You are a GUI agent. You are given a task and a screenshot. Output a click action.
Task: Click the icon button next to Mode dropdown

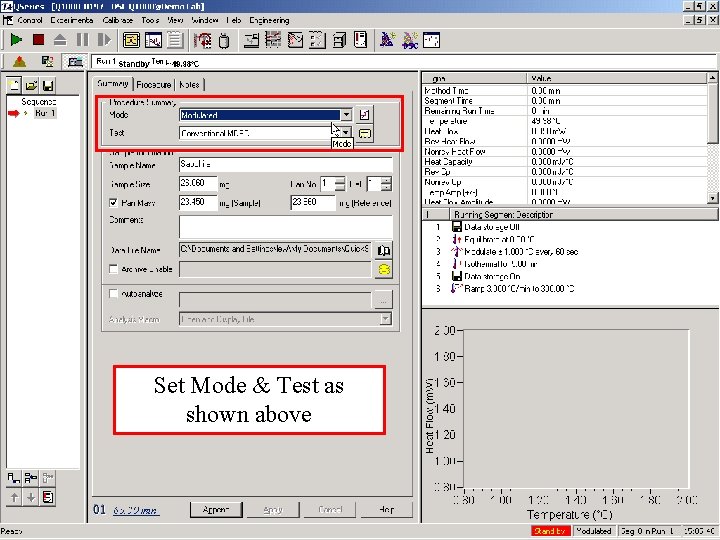pos(365,115)
